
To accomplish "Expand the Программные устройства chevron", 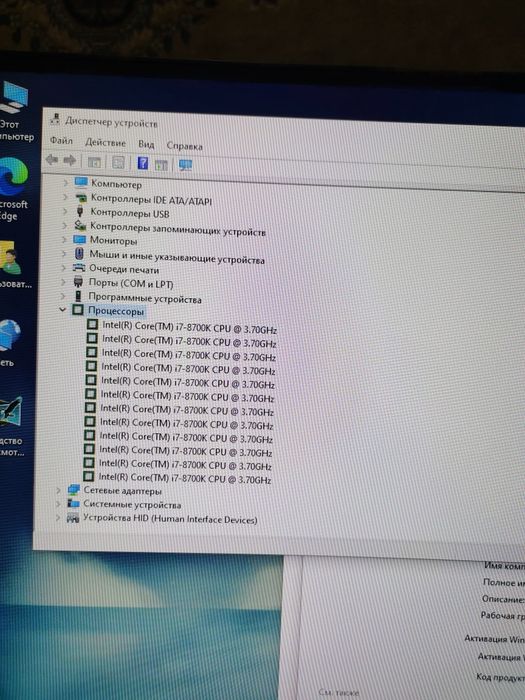I will pos(62,296).
